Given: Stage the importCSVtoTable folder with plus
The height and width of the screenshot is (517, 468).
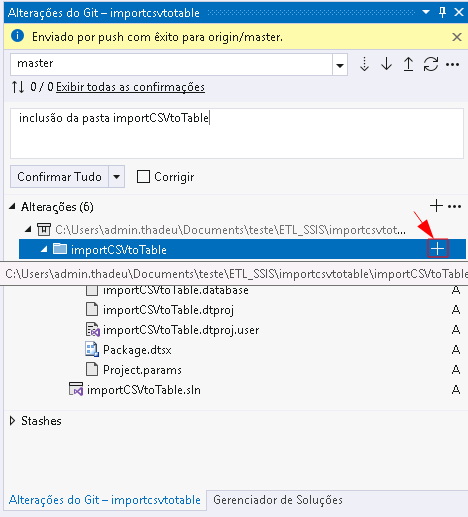Looking at the screenshot, I should pyautogui.click(x=437, y=249).
